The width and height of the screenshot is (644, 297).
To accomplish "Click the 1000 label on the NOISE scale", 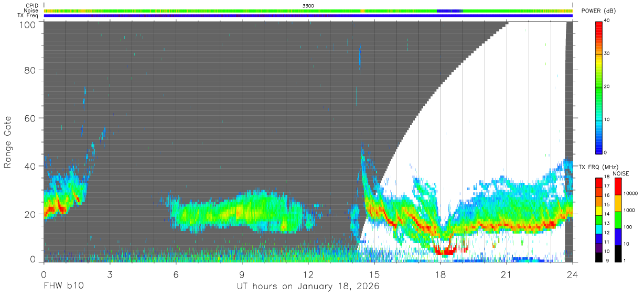I will 630,211.
